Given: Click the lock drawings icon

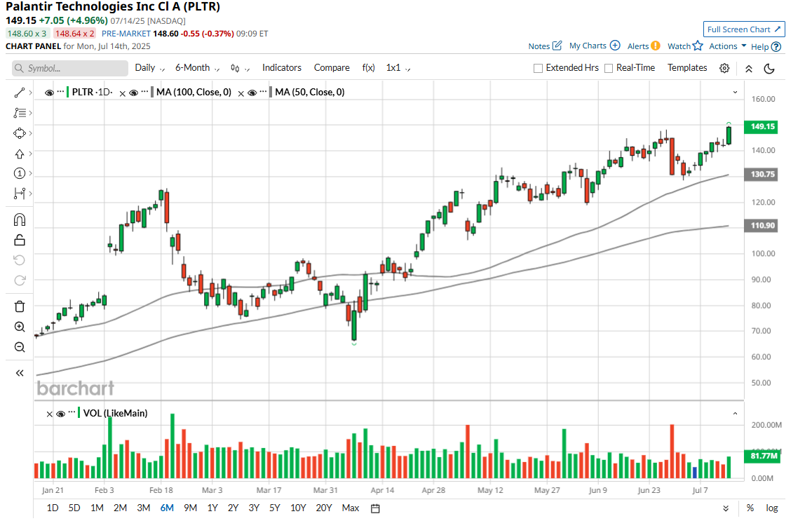Looking at the screenshot, I should (19, 240).
